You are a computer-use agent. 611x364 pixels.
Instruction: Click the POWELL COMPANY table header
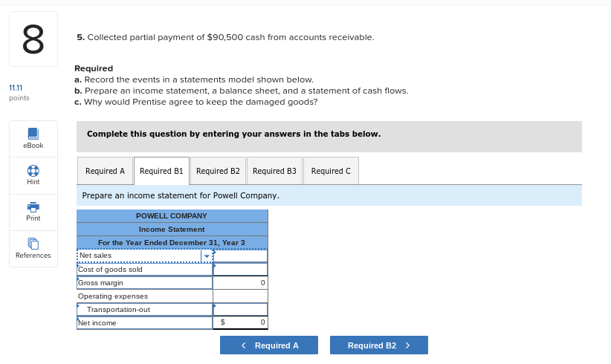pos(172,216)
